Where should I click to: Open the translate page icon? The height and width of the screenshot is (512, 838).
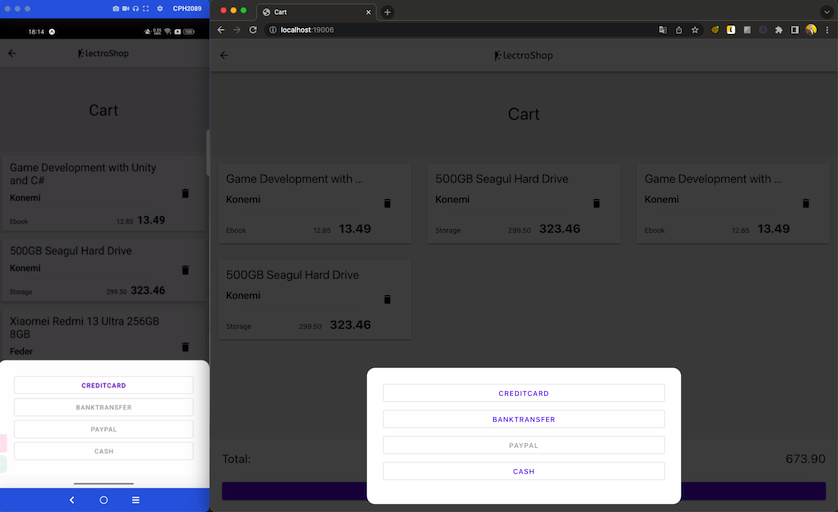coord(663,30)
